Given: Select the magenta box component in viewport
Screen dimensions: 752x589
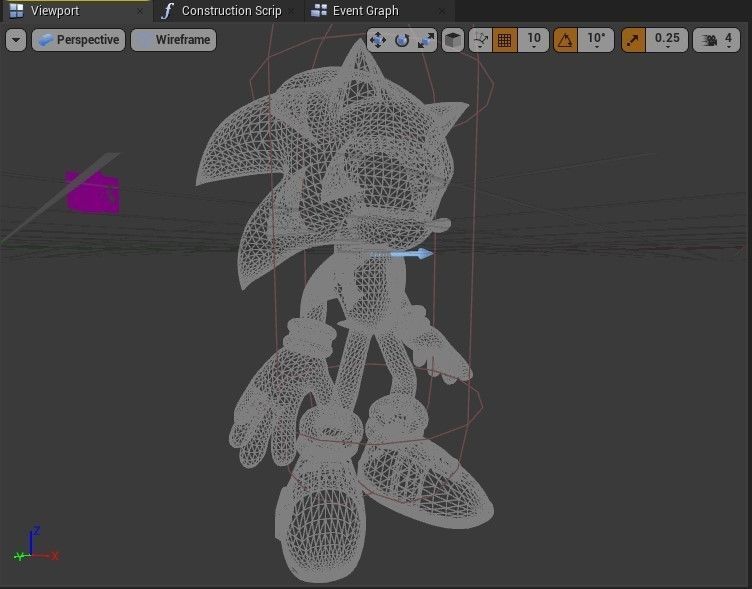Looking at the screenshot, I should pyautogui.click(x=93, y=192).
